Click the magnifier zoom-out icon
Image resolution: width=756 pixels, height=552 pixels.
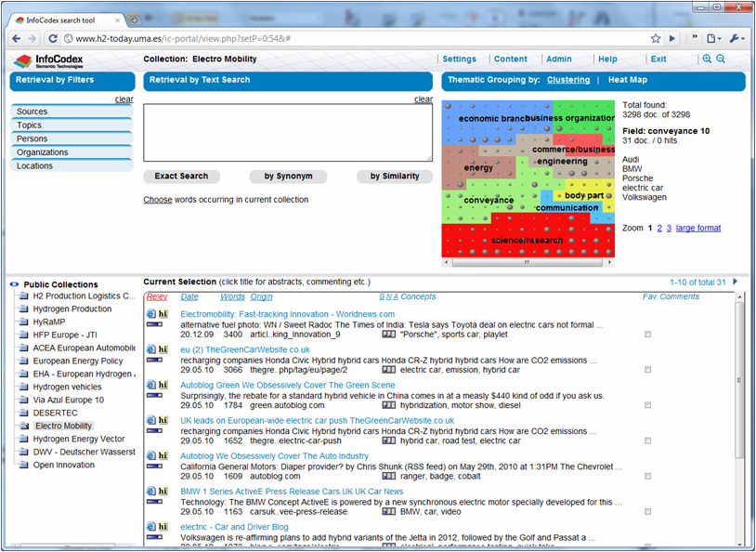pos(721,59)
